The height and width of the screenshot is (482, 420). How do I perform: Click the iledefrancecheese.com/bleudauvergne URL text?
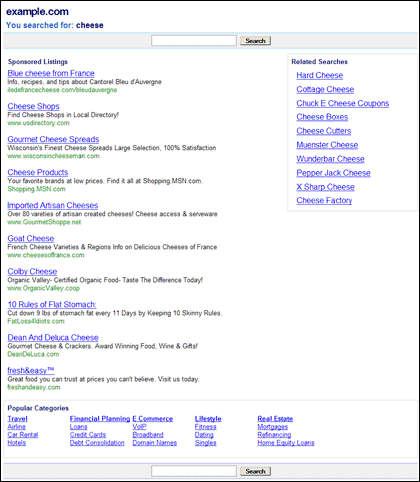coord(62,90)
